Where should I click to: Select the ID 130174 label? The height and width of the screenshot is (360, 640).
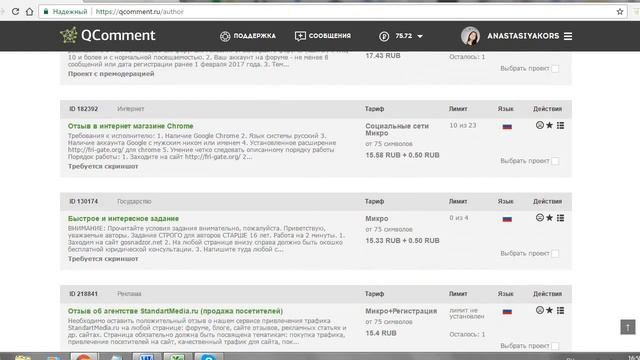83,202
